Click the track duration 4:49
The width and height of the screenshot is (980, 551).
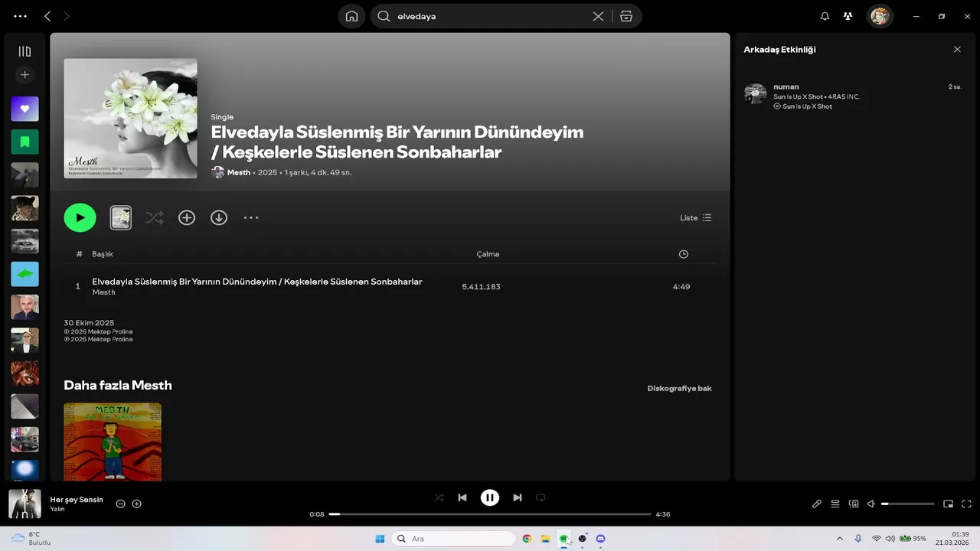[681, 287]
